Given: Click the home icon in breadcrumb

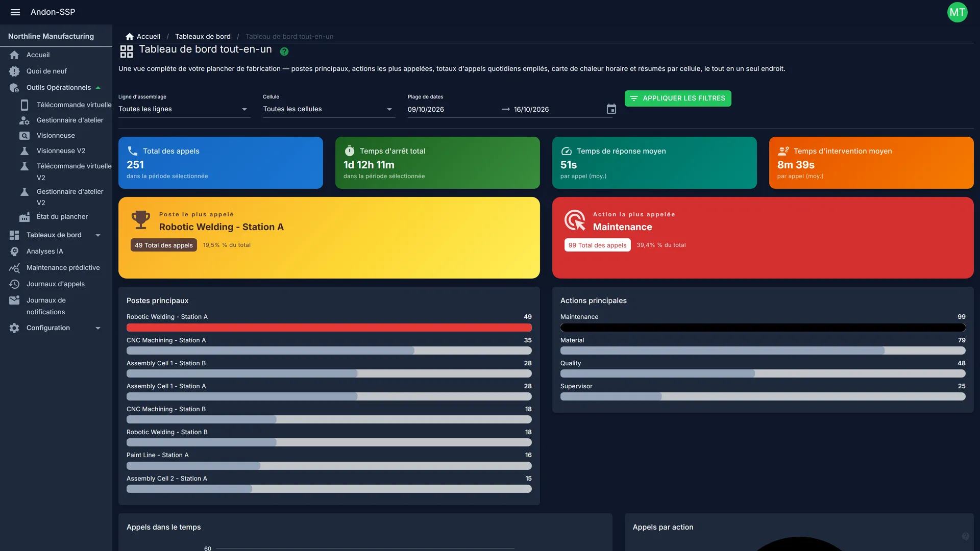Looking at the screenshot, I should (130, 37).
